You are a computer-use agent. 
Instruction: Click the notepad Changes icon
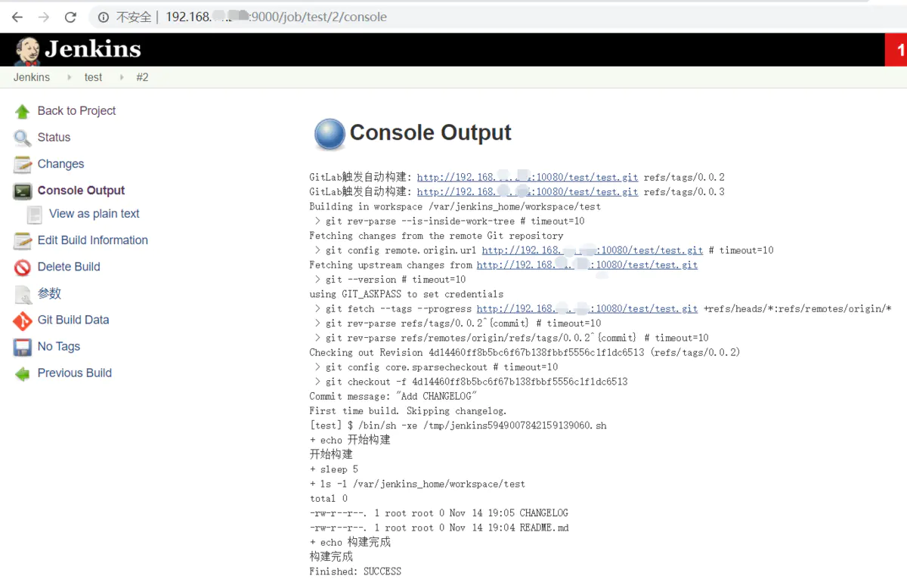23,164
